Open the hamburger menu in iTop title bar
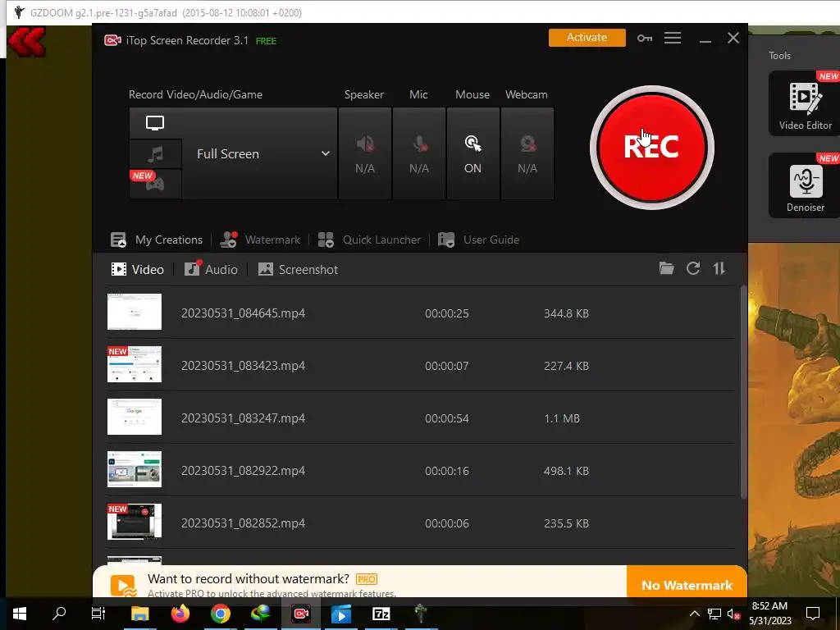The image size is (840, 630). pos(673,38)
